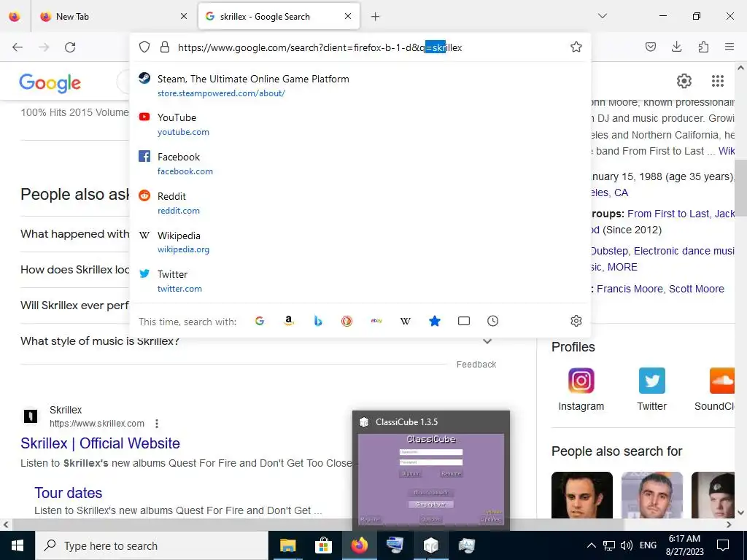
Task: Open search settings gear in dropdown
Action: pyautogui.click(x=576, y=321)
